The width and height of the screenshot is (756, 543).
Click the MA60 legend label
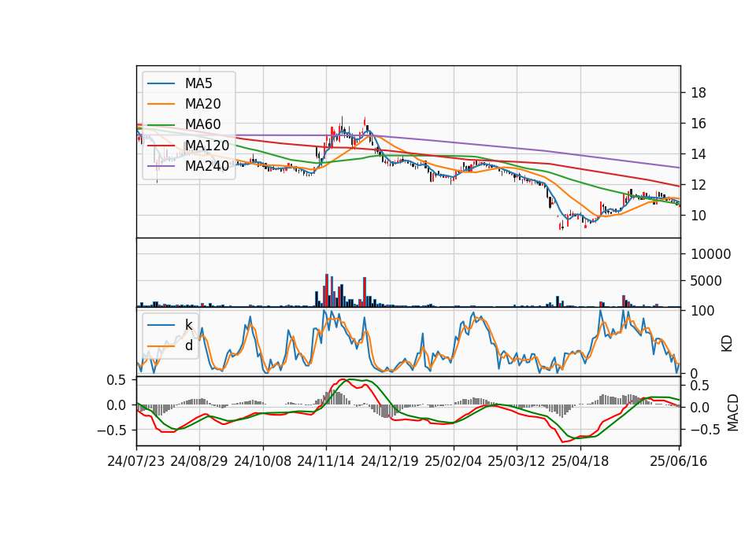pos(202,124)
